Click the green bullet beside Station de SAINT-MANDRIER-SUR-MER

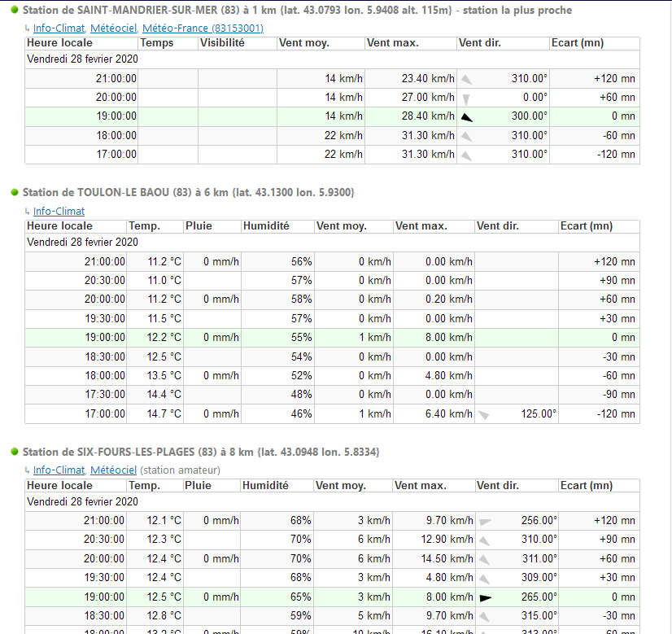[x=15, y=11]
